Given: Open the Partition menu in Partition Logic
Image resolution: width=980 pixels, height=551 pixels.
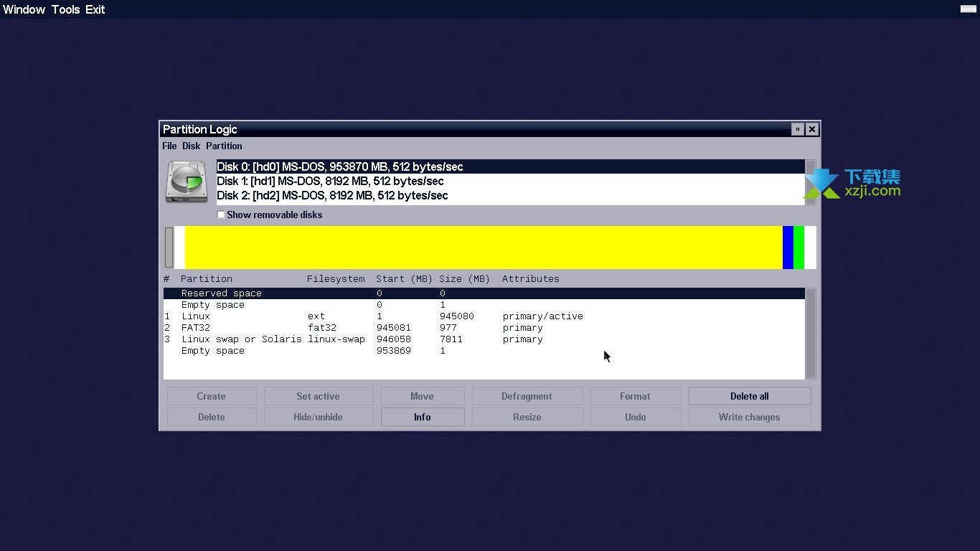Looking at the screenshot, I should pos(224,146).
